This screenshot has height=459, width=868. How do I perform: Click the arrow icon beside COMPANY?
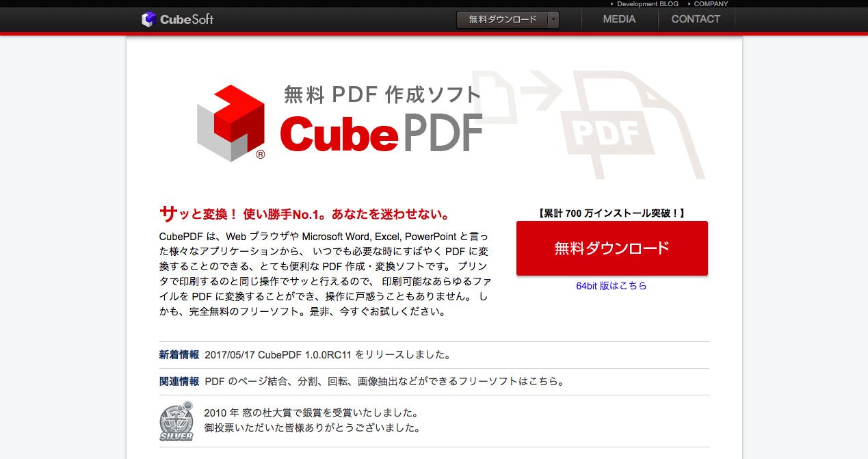tap(689, 3)
